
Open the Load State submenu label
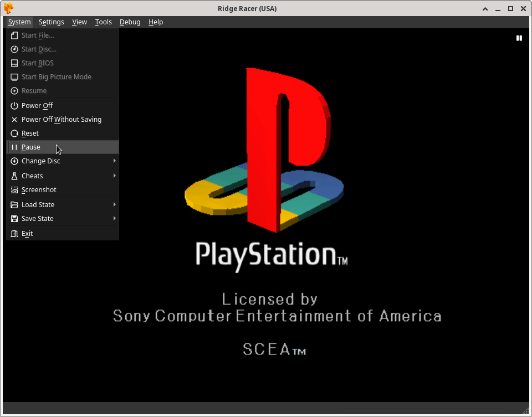pyautogui.click(x=38, y=205)
